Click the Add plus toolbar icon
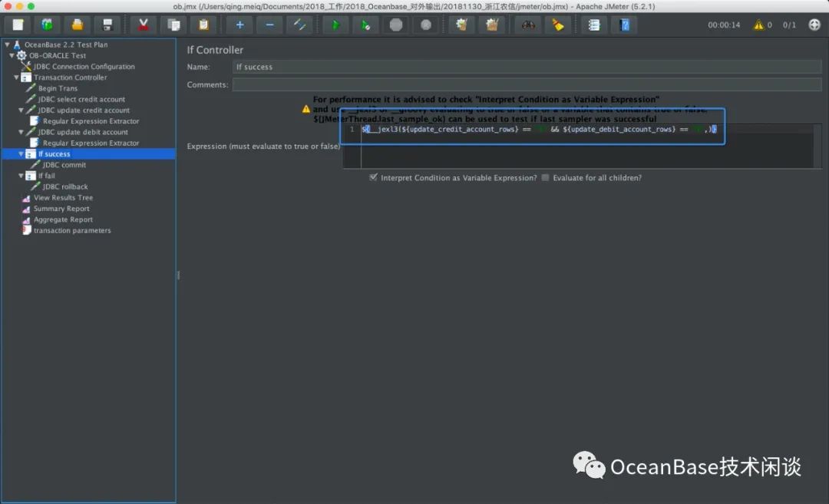This screenshot has width=829, height=504. tap(239, 25)
